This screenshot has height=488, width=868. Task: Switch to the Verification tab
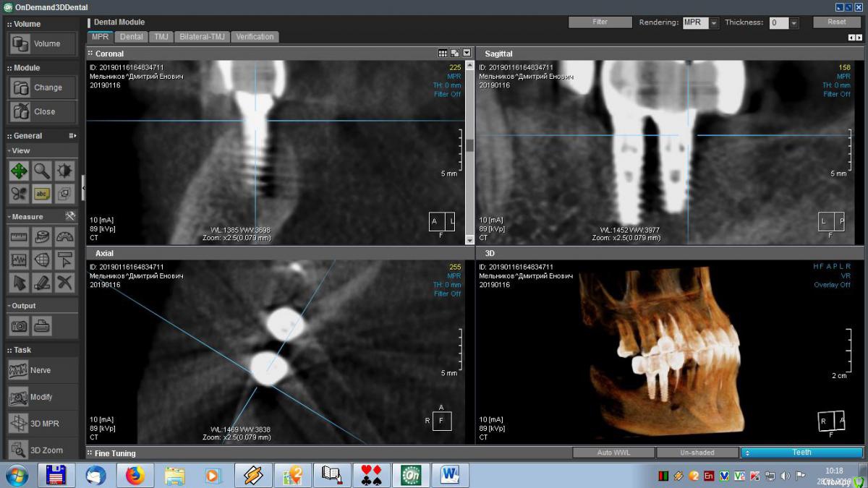(x=255, y=37)
